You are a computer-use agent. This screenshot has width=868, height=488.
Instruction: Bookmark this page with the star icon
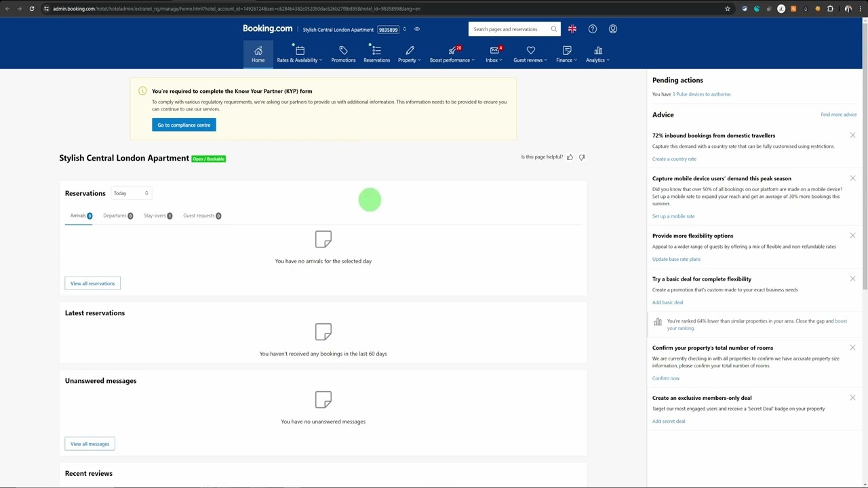pyautogui.click(x=728, y=9)
